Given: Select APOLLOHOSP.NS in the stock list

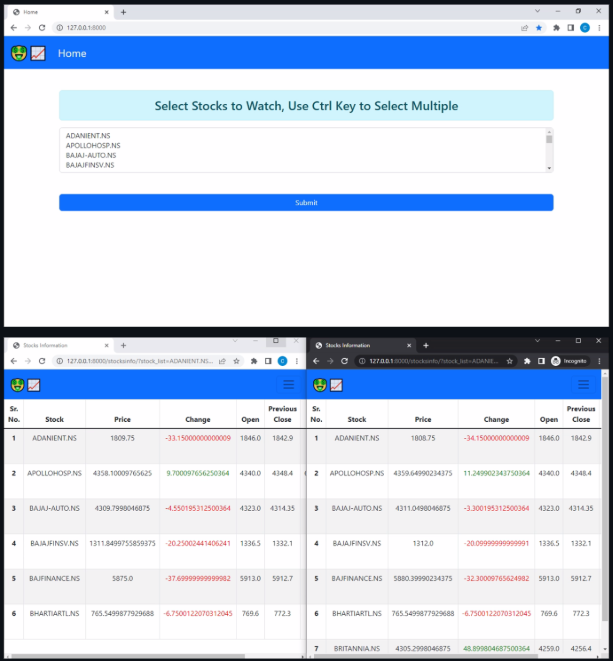Looking at the screenshot, I should (x=93, y=145).
